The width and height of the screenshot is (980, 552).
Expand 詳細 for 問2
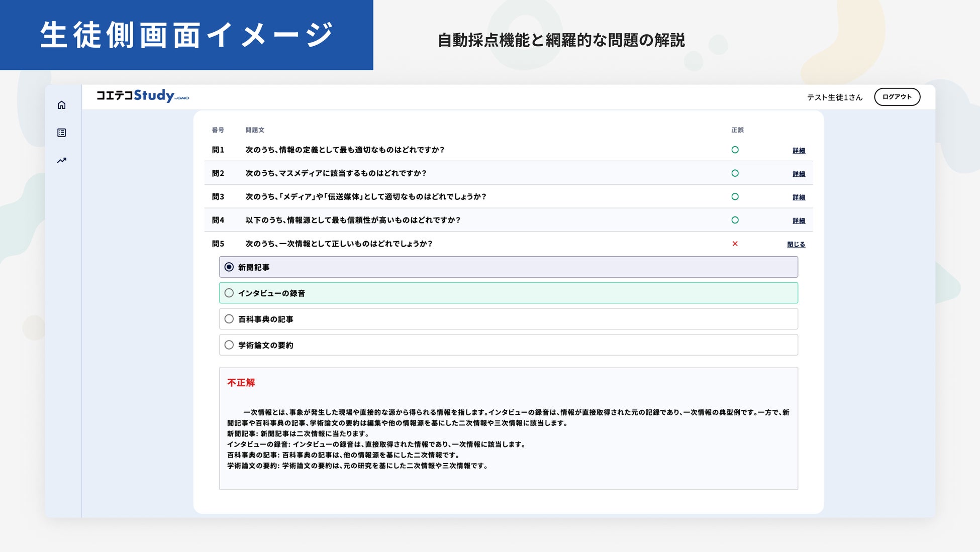coord(798,174)
